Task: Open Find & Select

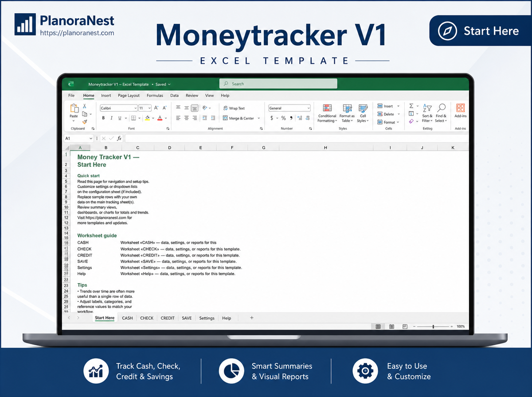Action: coord(441,113)
